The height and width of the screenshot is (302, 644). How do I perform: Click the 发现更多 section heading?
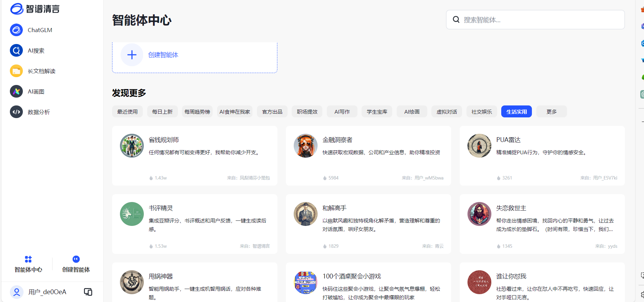(x=129, y=93)
